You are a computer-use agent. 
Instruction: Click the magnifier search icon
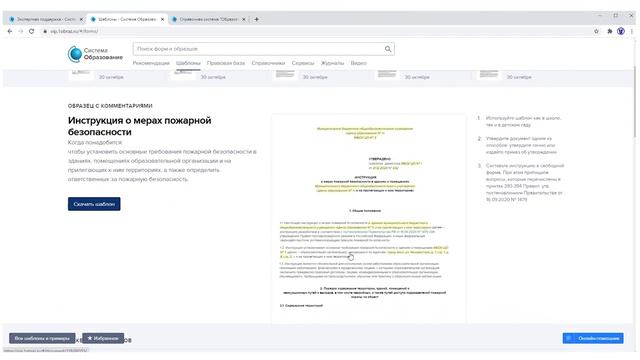tap(388, 49)
